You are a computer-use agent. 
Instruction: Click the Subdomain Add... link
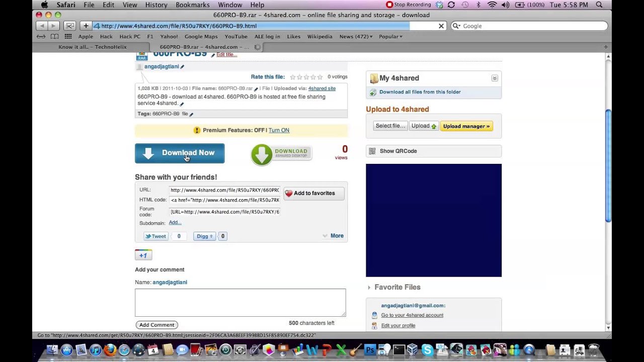175,223
